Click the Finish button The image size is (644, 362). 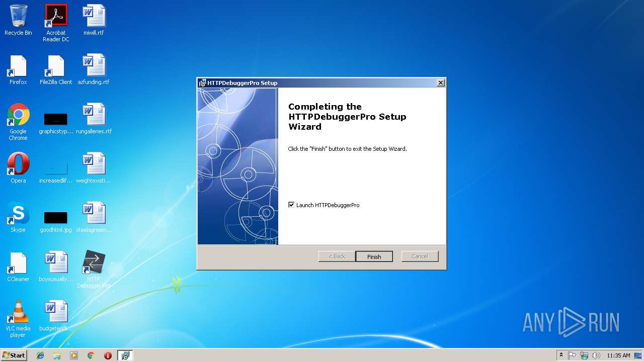pyautogui.click(x=374, y=256)
